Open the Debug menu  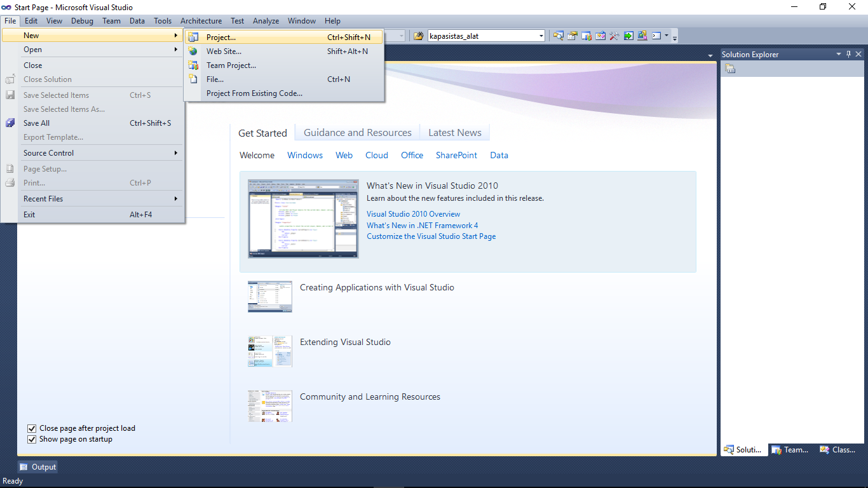coord(82,20)
